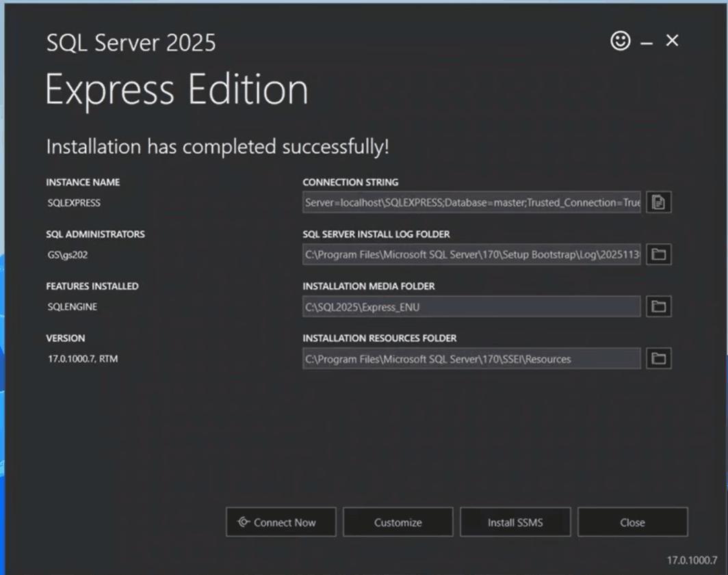Screen dimensions: 728x575
Task: Select the 17.0.1000.7, RTM version text
Action: coord(83,359)
